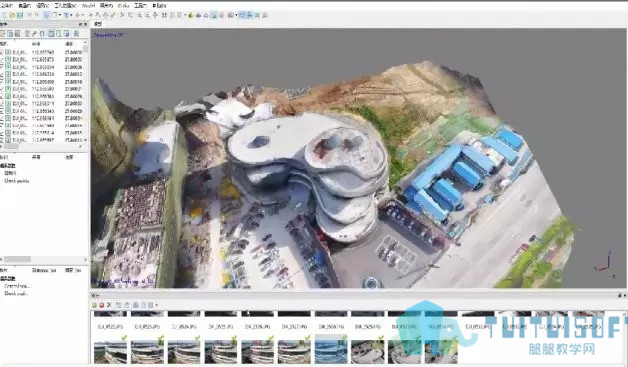Click the New project toolbar icon
The width and height of the screenshot is (628, 367).
click(x=4, y=15)
